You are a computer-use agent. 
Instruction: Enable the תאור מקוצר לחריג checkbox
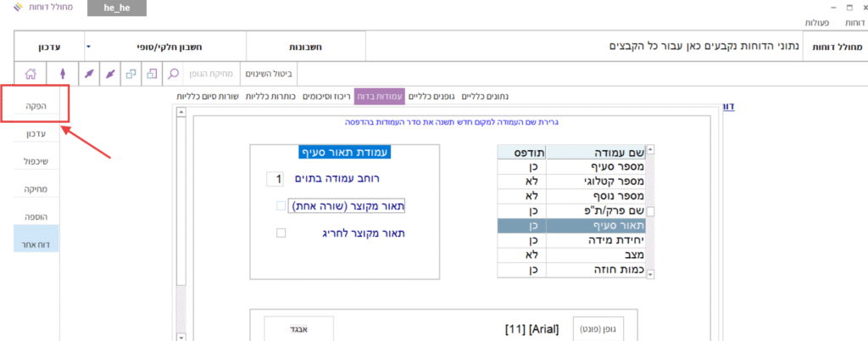click(x=281, y=233)
